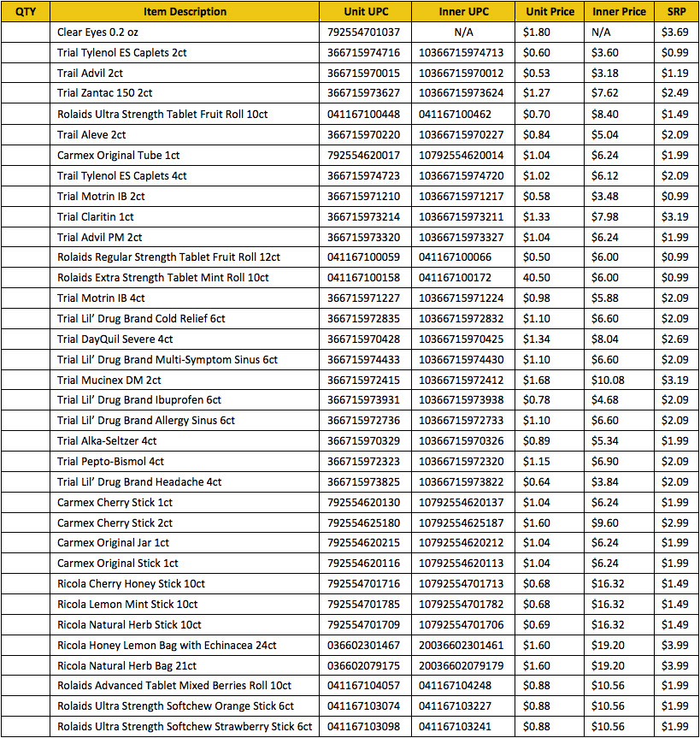The height and width of the screenshot is (738, 700).
Task: Select Inner UPC 10366715973938
Action: click(x=461, y=400)
